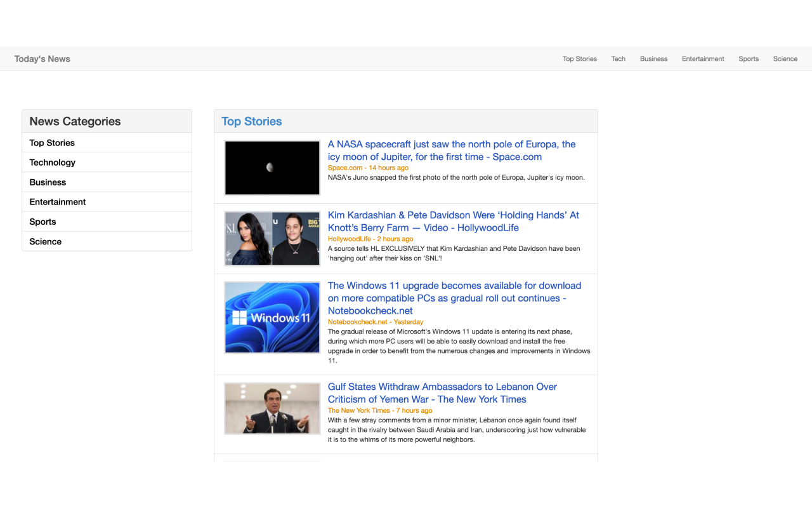Click the Europa moon photo thumbnail
Image resolution: width=812 pixels, height=508 pixels.
point(272,168)
